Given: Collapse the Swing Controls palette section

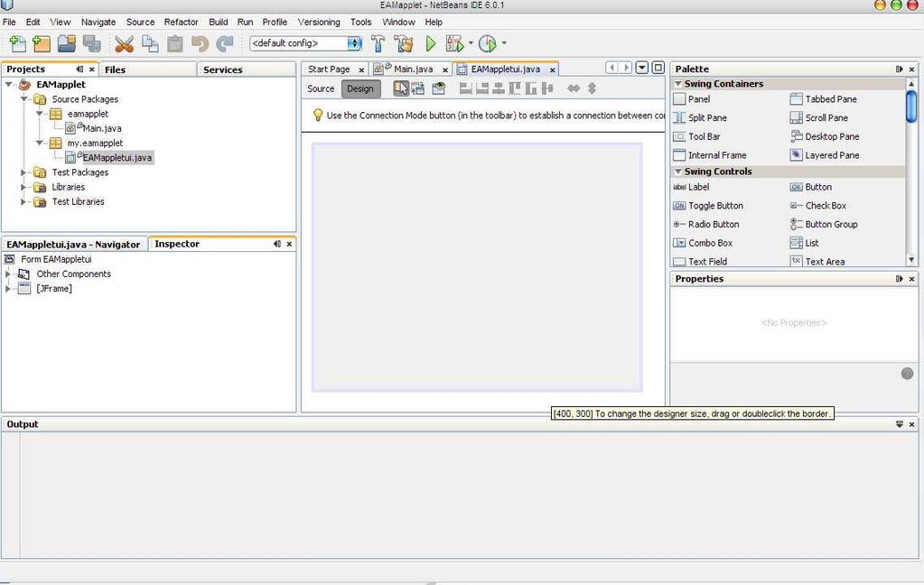Looking at the screenshot, I should click(x=677, y=172).
